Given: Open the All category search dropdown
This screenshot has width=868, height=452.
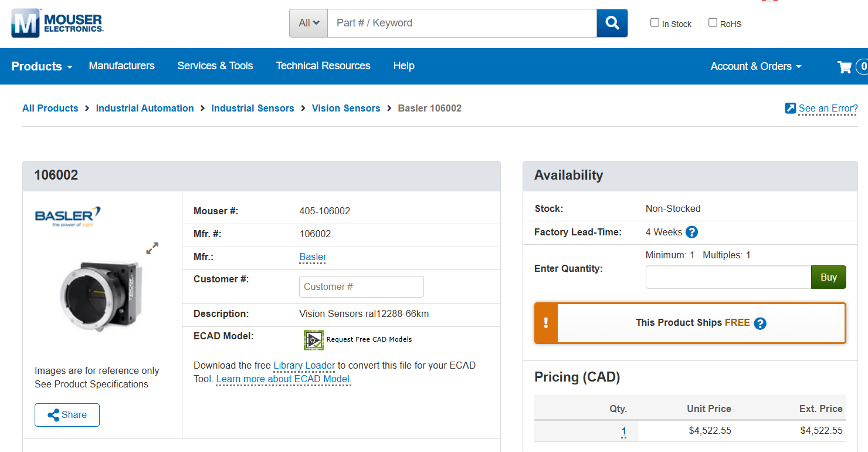Looking at the screenshot, I should pyautogui.click(x=308, y=23).
